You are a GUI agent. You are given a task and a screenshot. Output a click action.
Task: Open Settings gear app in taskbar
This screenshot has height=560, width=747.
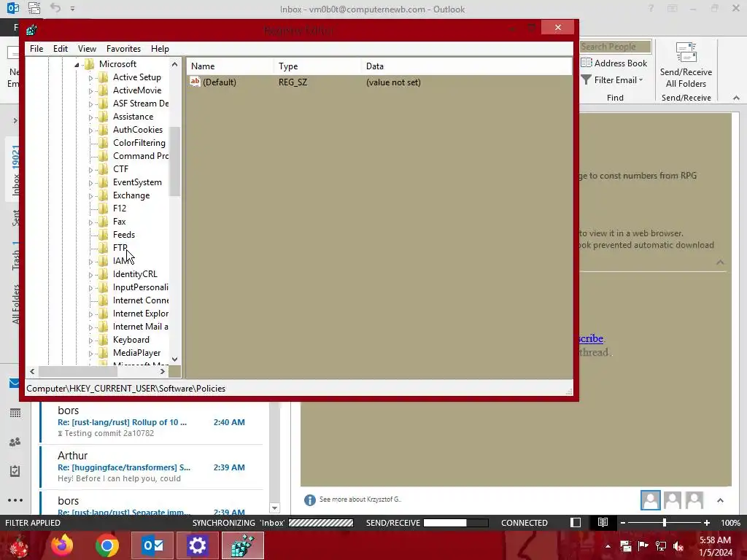point(197,545)
